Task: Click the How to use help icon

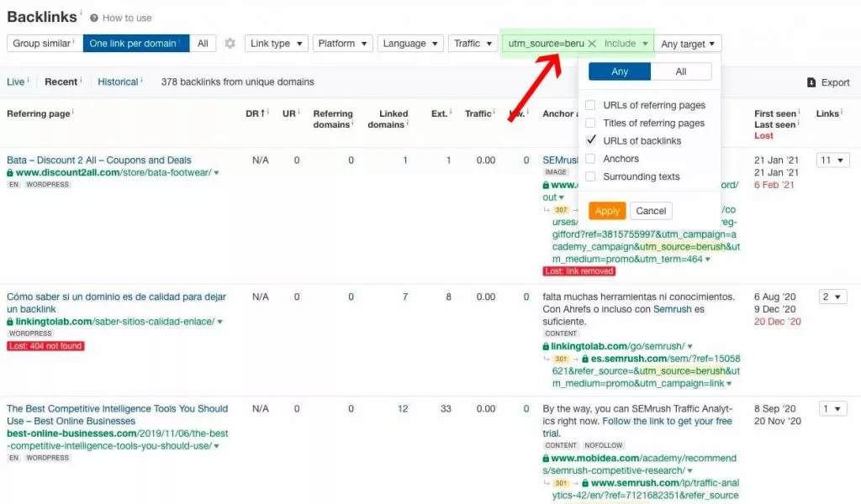Action: click(94, 18)
